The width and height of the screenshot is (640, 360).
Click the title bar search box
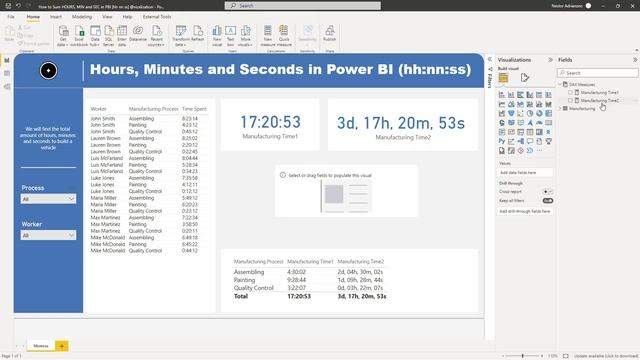tap(302, 6)
